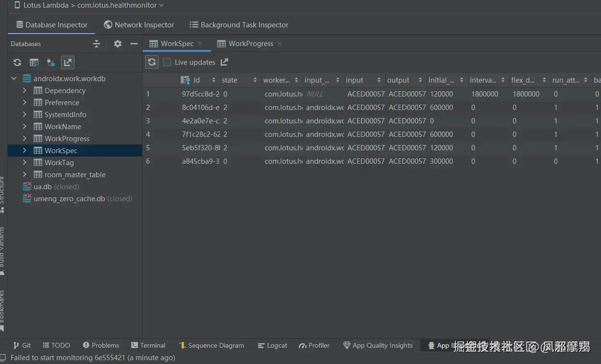This screenshot has height=364, width=601.
Task: Select cell with id a845cba9
Action: tap(200, 161)
